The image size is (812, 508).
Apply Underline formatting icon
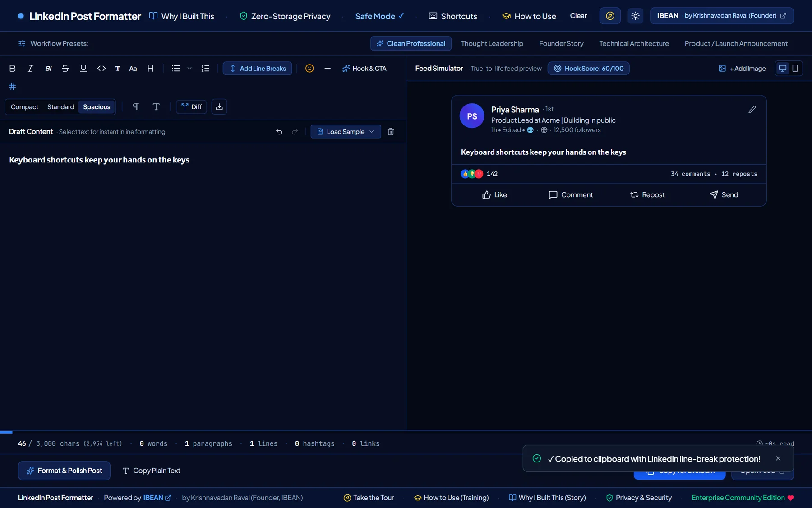(83, 69)
